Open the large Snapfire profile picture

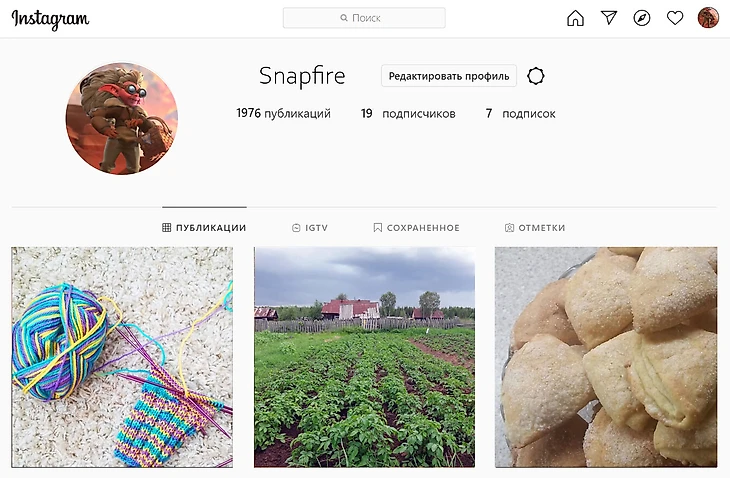coord(122,119)
